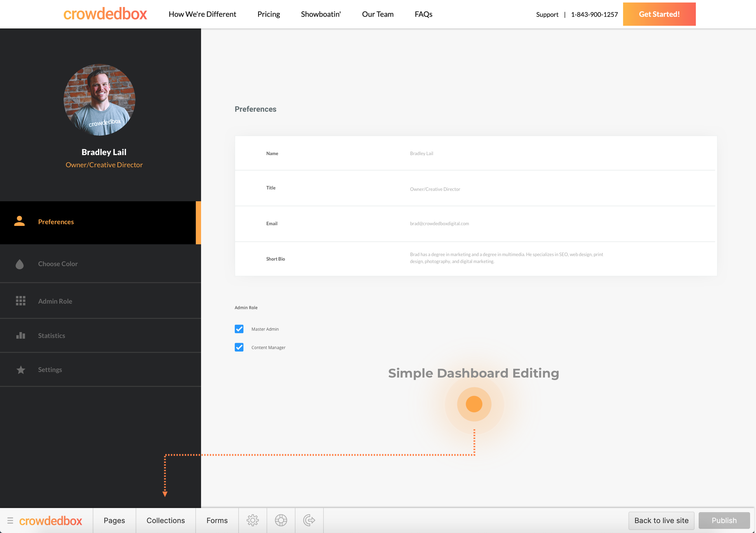Click the Choose Color droplet icon

20,264
